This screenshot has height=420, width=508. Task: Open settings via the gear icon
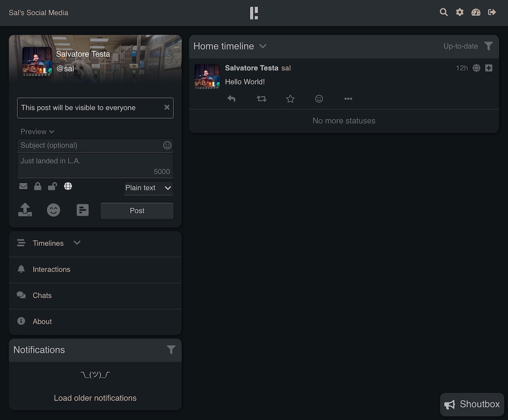tap(460, 12)
